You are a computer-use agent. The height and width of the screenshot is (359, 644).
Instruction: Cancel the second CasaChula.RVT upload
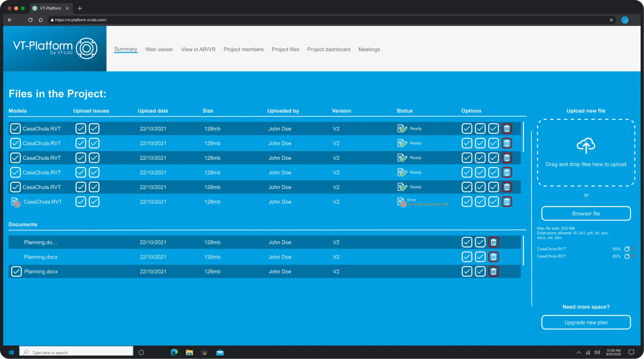pos(633,256)
